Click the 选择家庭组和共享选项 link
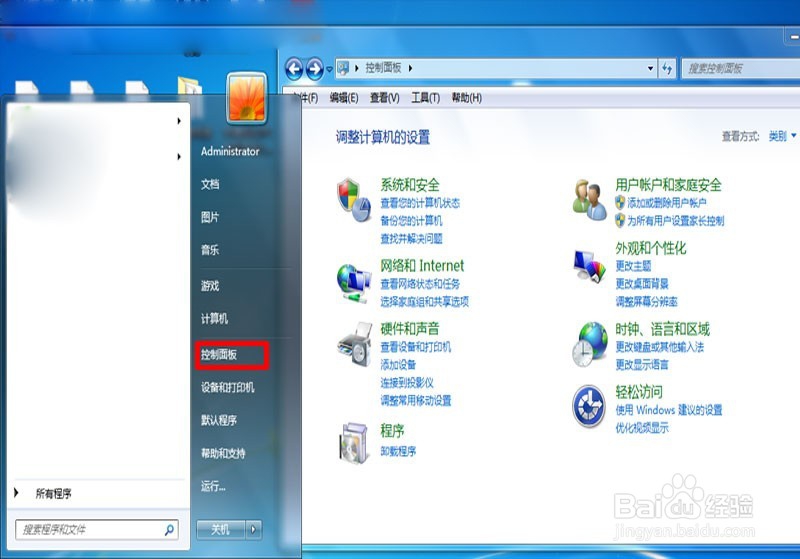This screenshot has width=800, height=559. [424, 302]
